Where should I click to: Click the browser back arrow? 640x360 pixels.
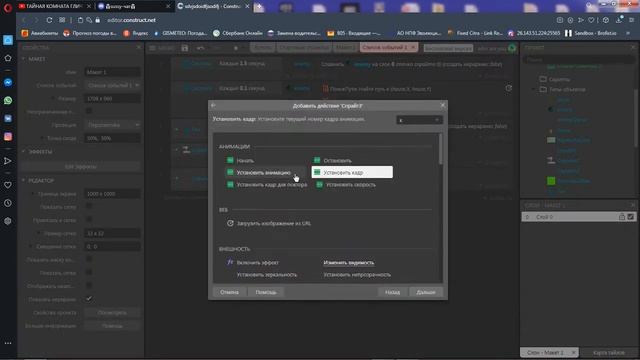pyautogui.click(x=23, y=20)
